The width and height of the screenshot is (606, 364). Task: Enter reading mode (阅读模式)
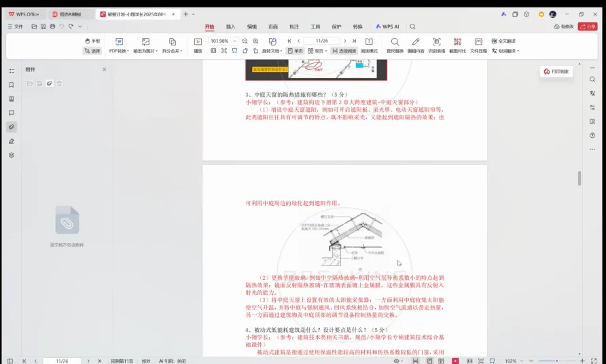(369, 45)
